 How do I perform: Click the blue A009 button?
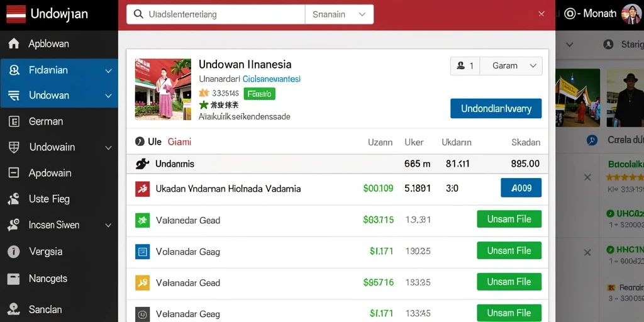(x=521, y=188)
